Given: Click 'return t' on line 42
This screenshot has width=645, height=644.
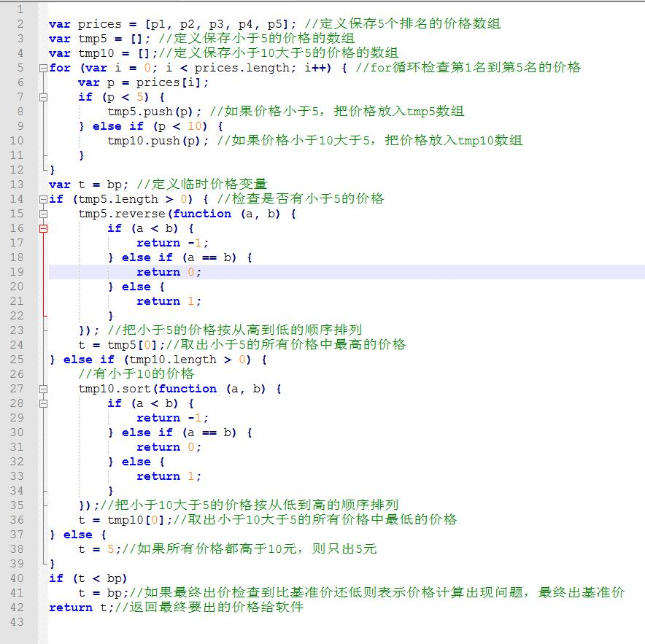Looking at the screenshot, I should pyautogui.click(x=78, y=608).
